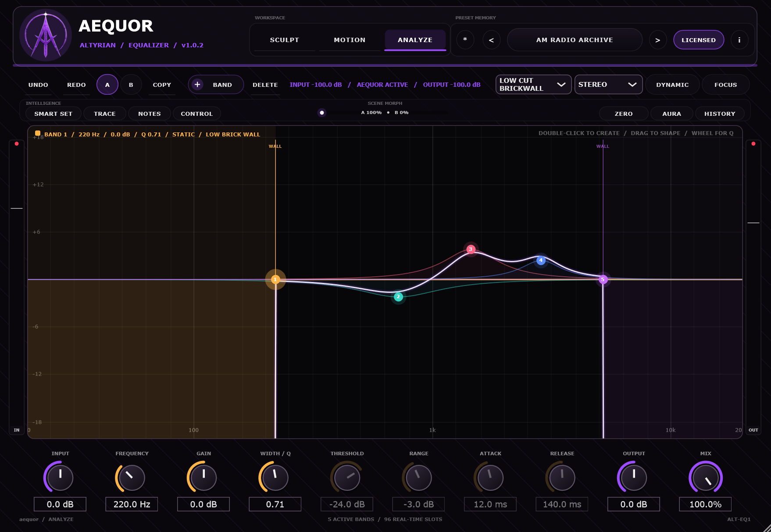
Task: Click the plus icon for adding band
Action: pyautogui.click(x=197, y=84)
